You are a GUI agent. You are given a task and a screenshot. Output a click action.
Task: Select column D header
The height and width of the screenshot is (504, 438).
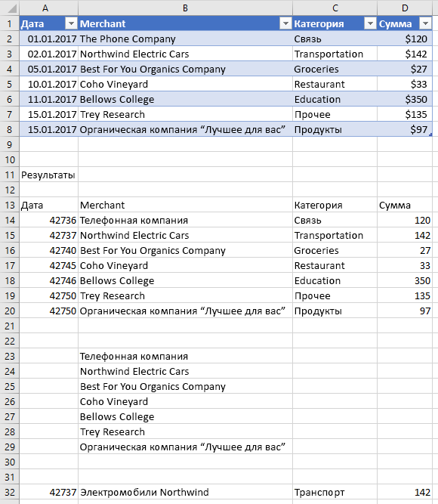(x=405, y=8)
